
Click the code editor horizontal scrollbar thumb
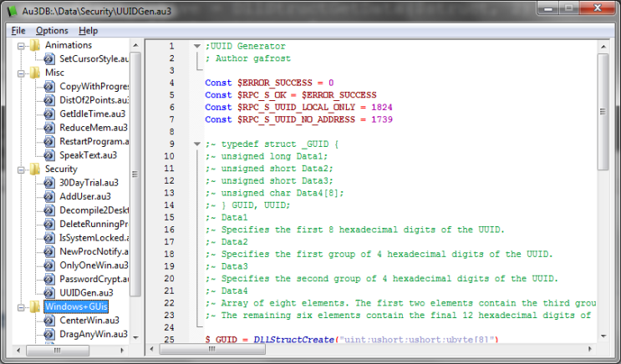[x=212, y=349]
